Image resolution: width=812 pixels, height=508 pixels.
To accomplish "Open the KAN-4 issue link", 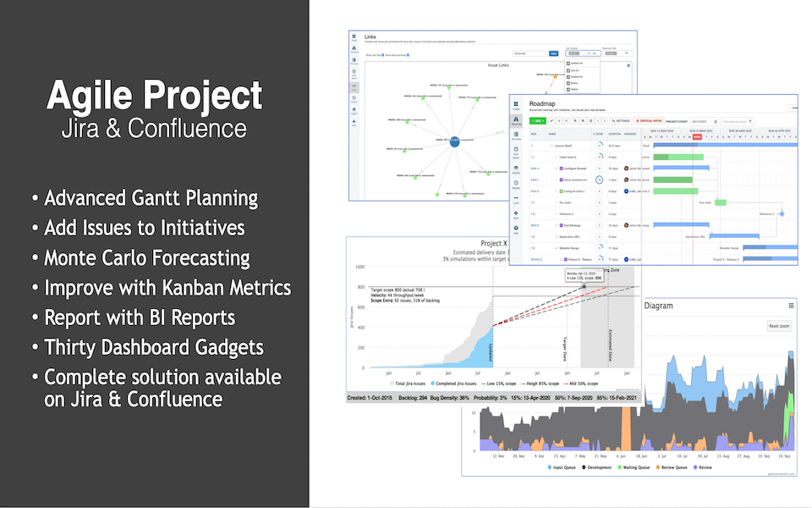I will tap(535, 168).
